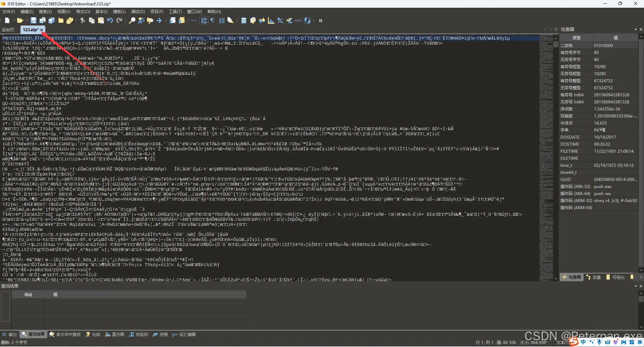Cut the selection using the scissors icon
644x347 pixels.
pyautogui.click(x=83, y=20)
